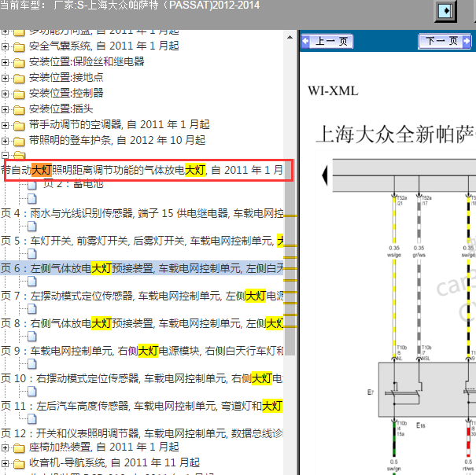Click page icon above 页 8 row
476x475 pixels.
coord(32,309)
